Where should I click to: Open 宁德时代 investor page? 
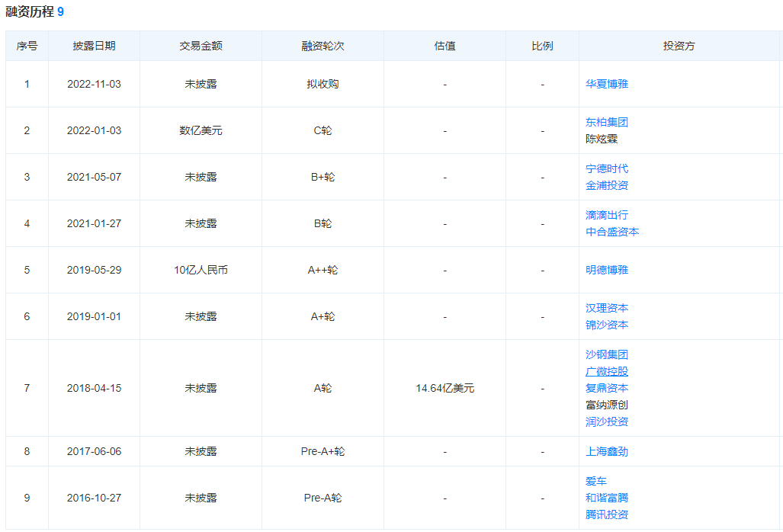(607, 168)
